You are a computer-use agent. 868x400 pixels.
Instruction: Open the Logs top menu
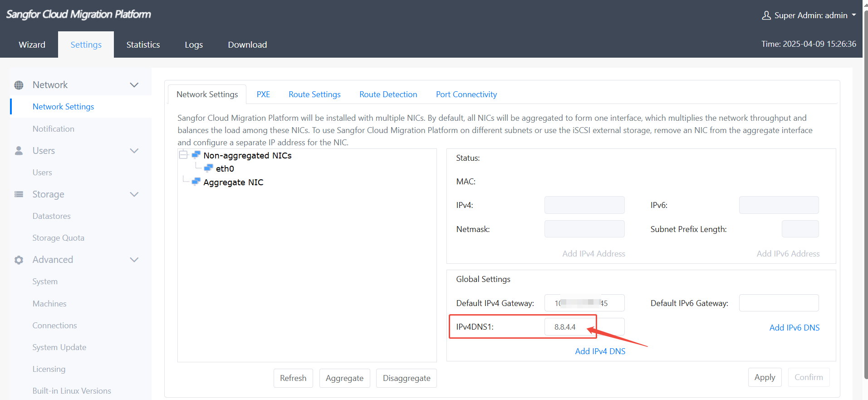point(194,44)
